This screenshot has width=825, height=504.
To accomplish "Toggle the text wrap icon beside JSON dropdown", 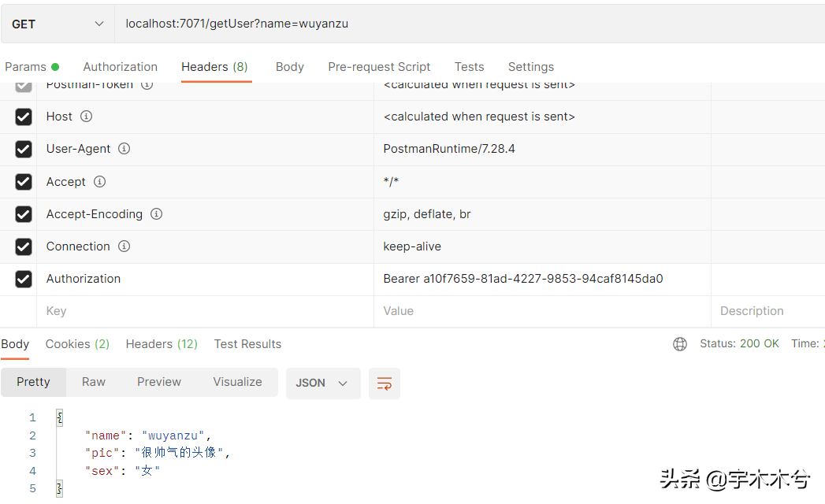I will 384,383.
